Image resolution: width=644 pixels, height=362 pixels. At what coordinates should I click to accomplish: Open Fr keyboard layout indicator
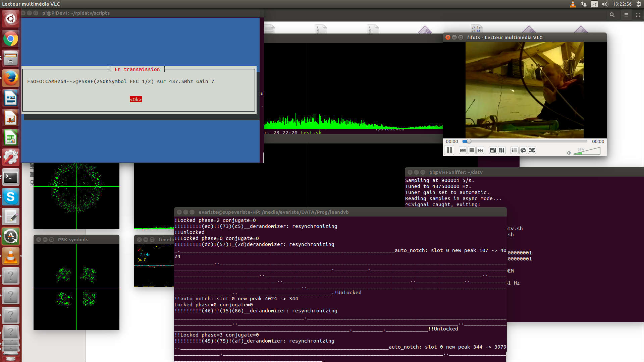click(594, 4)
